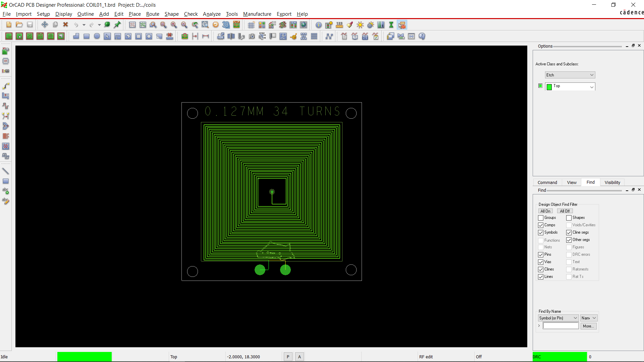The height and width of the screenshot is (362, 644).
Task: Switch to the Visibility tab
Action: tap(612, 182)
